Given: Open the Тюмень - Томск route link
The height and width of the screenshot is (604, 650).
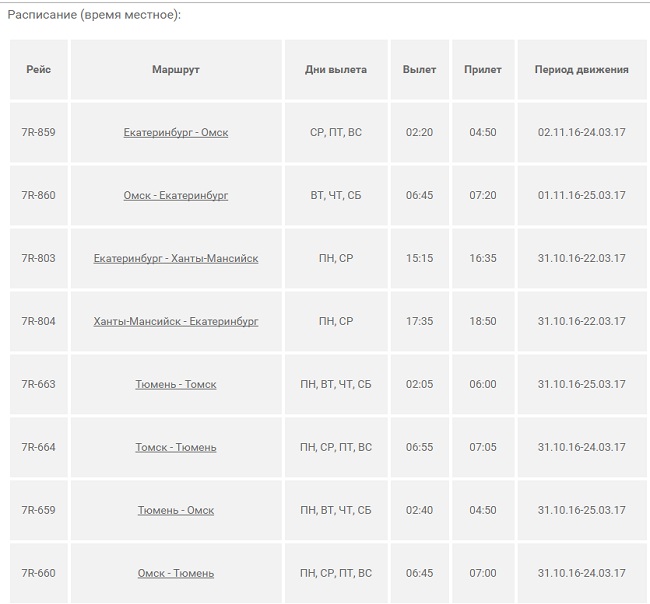Looking at the screenshot, I should point(176,384).
